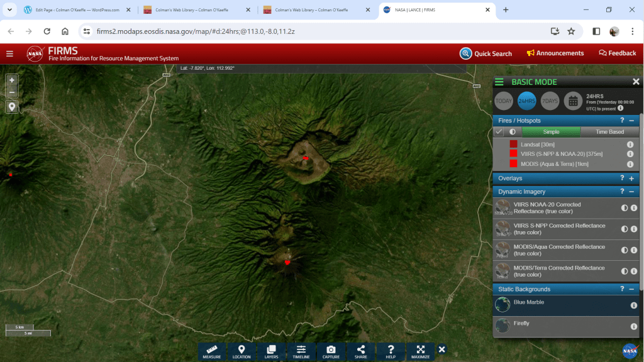The image size is (644, 362).
Task: Toggle opacity of MODIS/Terra Corrected Reflectance
Action: [x=625, y=271]
